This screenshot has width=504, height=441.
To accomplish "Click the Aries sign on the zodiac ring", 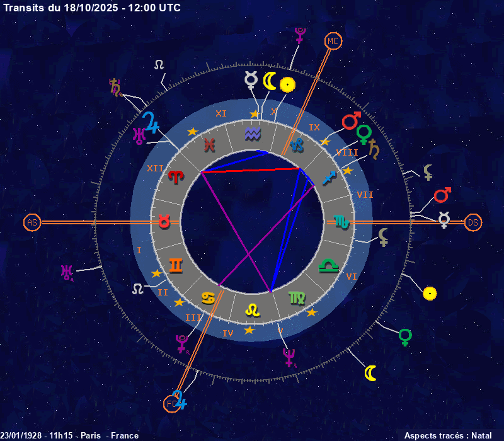I will pos(175,177).
